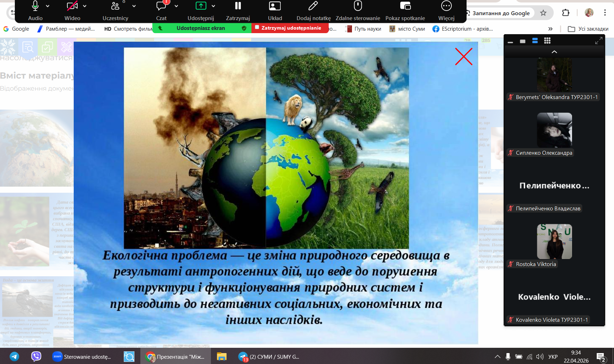Open Telegram from the Windows taskbar
Screen dimensions: 614x364
click(x=14, y=357)
